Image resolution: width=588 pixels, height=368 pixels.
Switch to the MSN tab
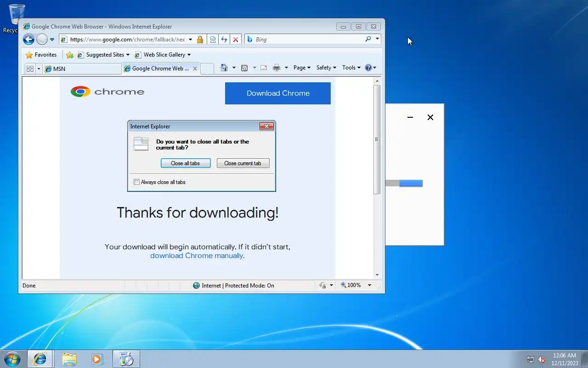(x=82, y=69)
